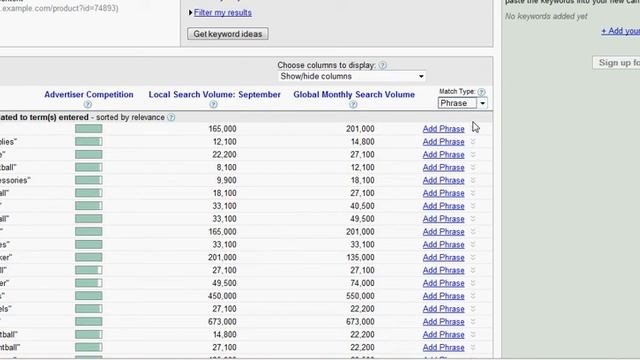Open help icon after sorted by relevance
The width and height of the screenshot is (640, 360).
[x=171, y=118]
